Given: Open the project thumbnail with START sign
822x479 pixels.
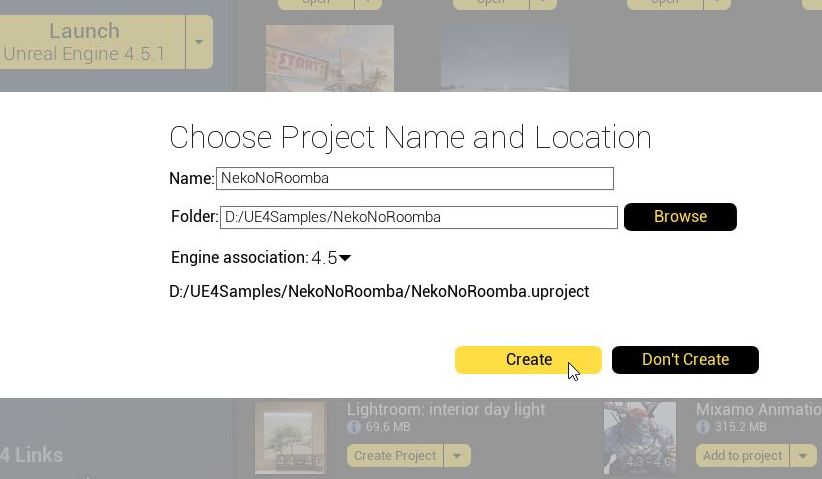Looking at the screenshot, I should point(330,58).
